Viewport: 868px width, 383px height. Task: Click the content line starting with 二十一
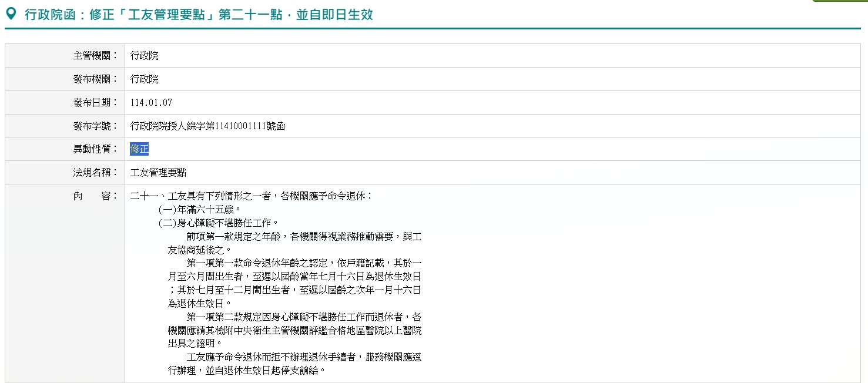pos(251,196)
